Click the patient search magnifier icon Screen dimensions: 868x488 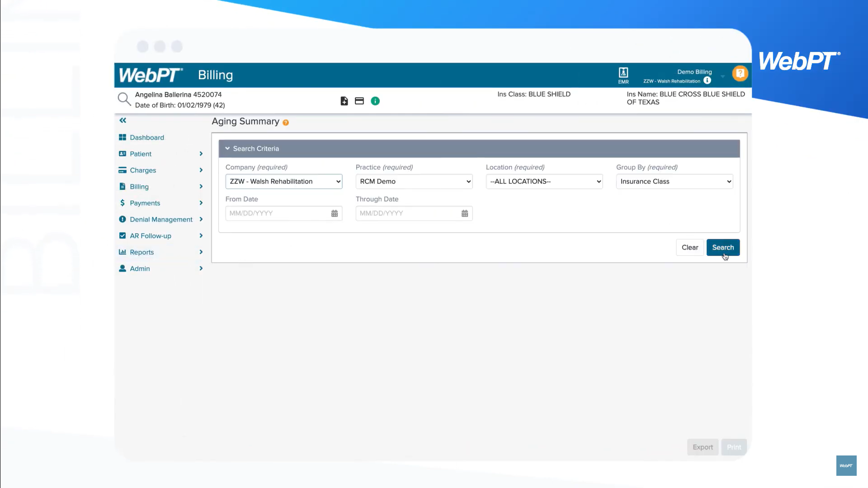point(124,99)
